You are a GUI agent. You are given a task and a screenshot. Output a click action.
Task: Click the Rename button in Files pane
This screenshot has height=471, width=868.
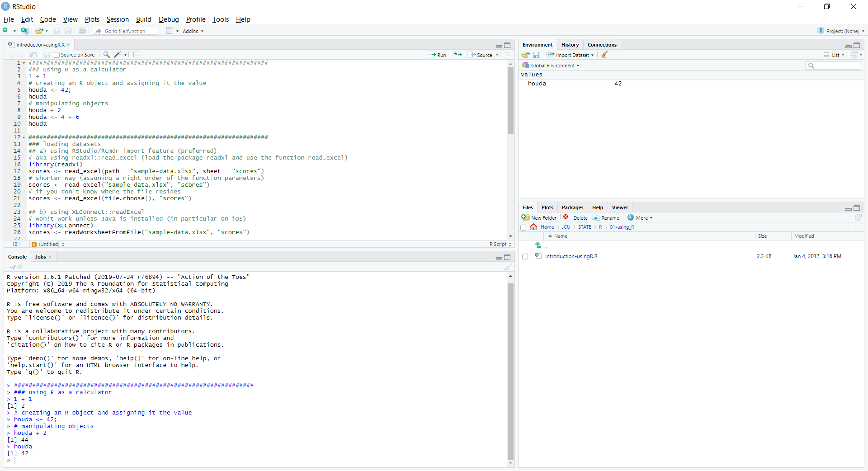(x=606, y=217)
